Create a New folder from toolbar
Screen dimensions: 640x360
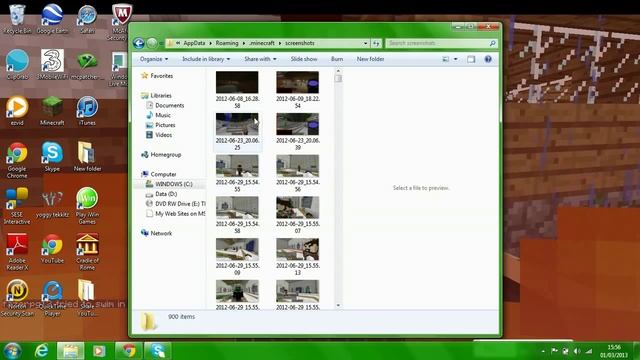point(370,59)
